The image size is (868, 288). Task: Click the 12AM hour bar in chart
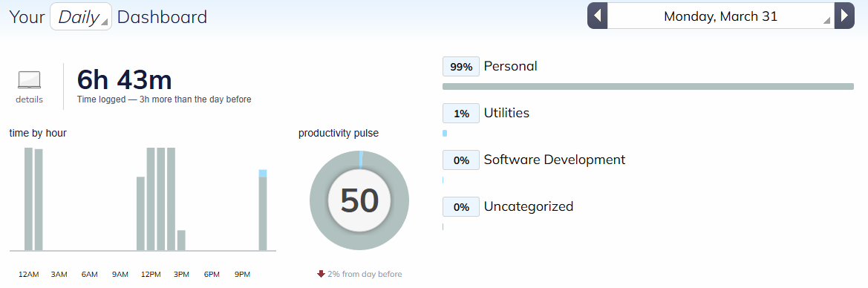click(x=28, y=200)
